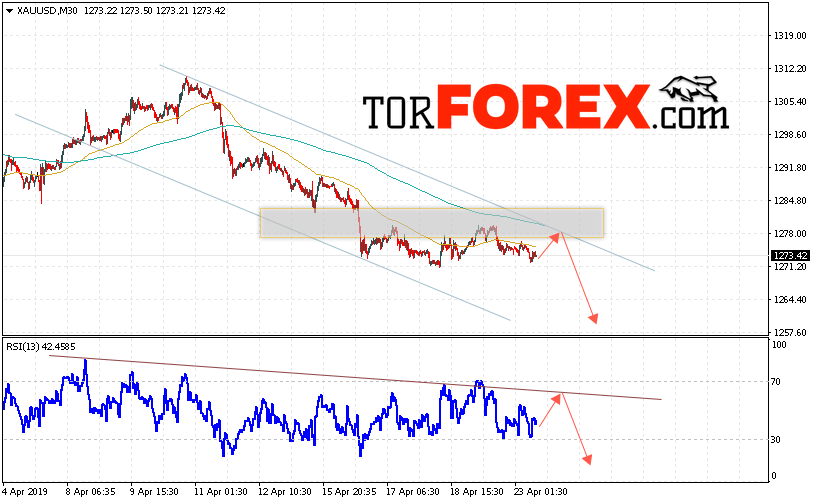
Task: Click the RSI(13) 42.4585 indicator label
Action: point(40,347)
